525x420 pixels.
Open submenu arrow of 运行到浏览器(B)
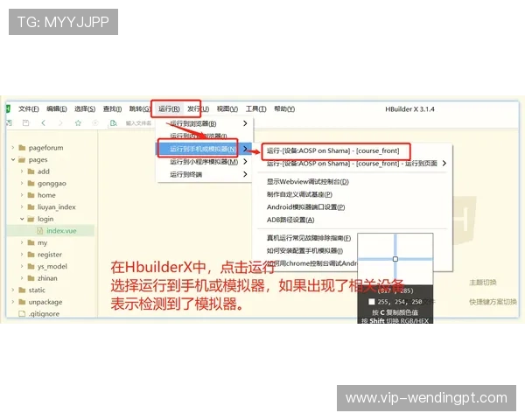(x=245, y=123)
